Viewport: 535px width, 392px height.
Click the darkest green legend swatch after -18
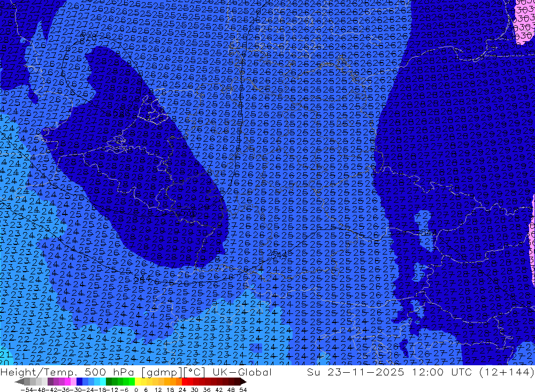109,382
